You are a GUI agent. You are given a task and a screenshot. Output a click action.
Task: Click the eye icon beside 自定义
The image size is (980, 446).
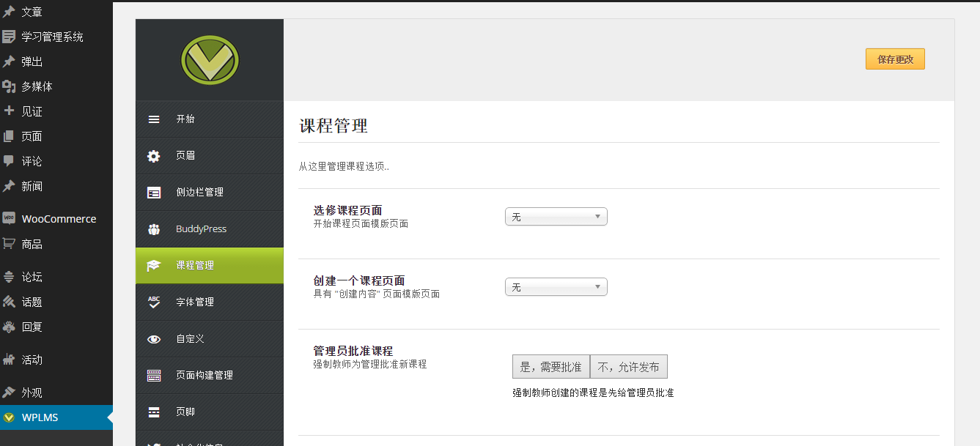click(x=154, y=339)
